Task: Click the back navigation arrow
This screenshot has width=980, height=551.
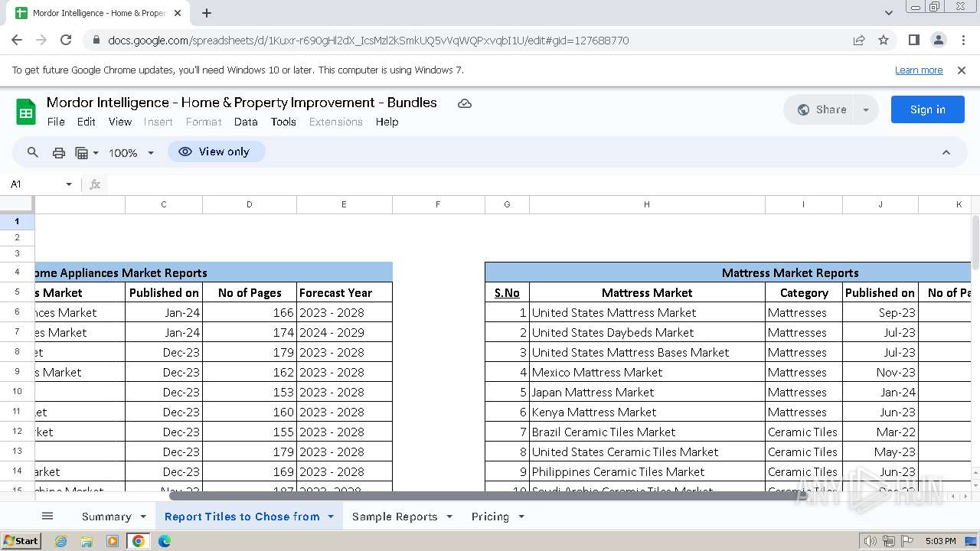Action: (17, 41)
